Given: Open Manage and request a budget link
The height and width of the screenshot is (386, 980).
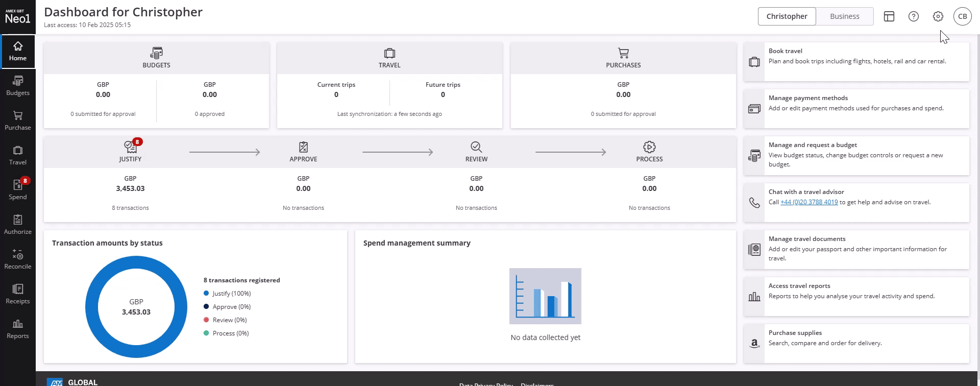Looking at the screenshot, I should click(x=856, y=156).
